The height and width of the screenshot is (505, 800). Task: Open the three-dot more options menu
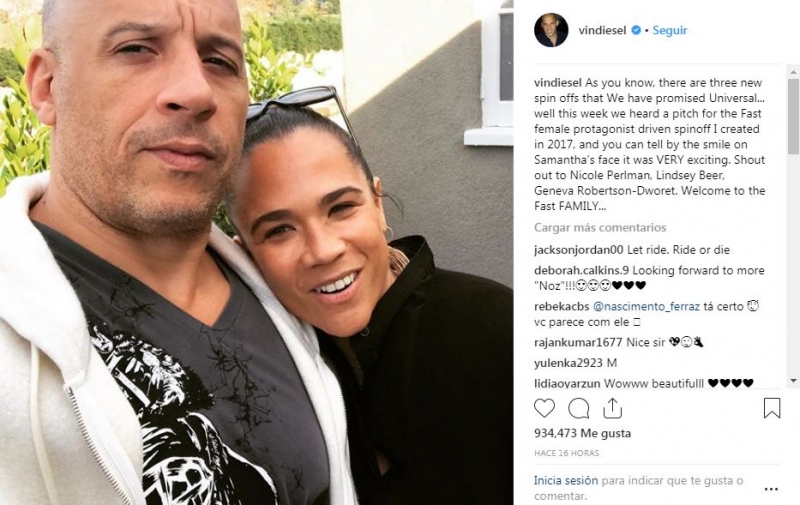771,489
